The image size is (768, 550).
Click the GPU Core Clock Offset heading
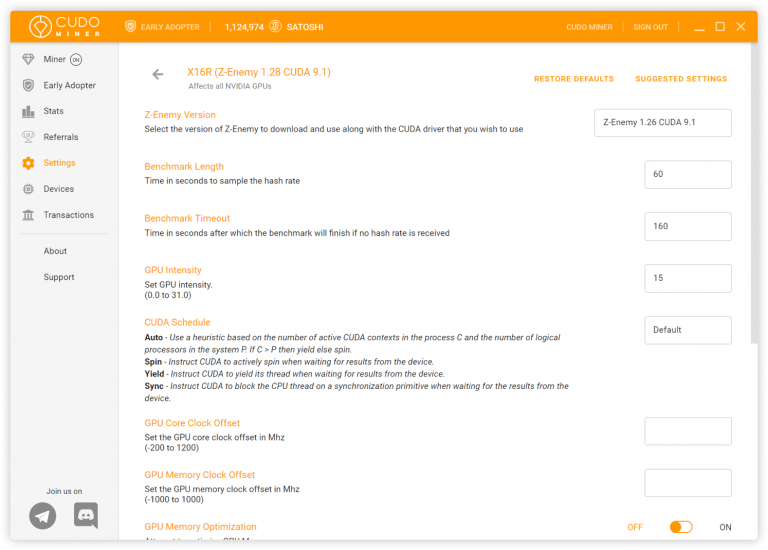192,423
